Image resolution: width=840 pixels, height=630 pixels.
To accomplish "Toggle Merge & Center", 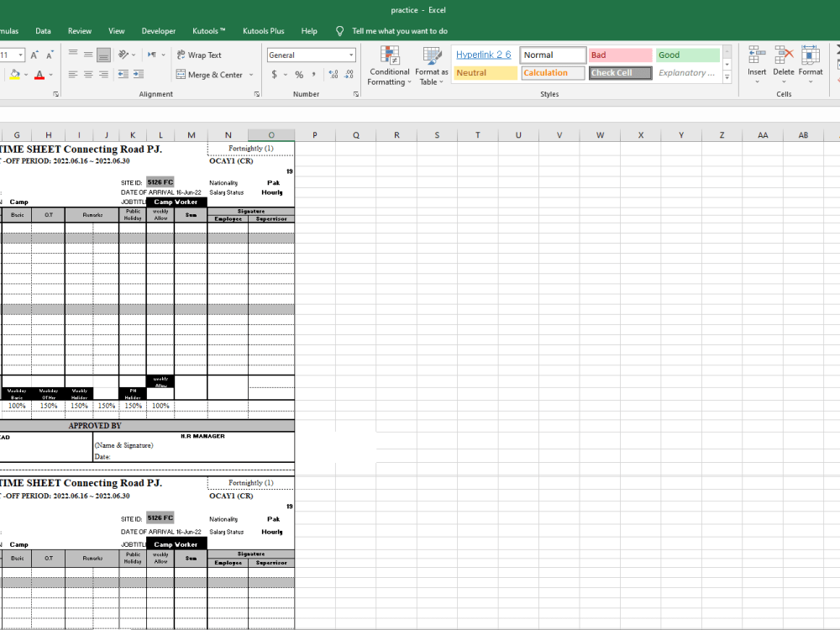I will [x=209, y=75].
